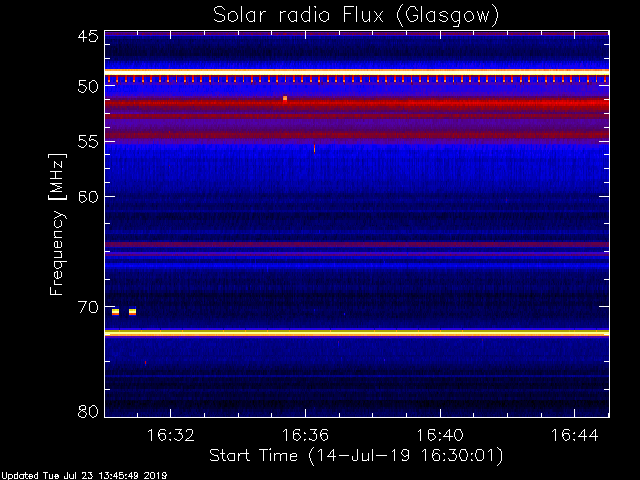
Task: Click the plot title "Solar radio Flux (Glasgow)"
Action: pyautogui.click(x=356, y=16)
